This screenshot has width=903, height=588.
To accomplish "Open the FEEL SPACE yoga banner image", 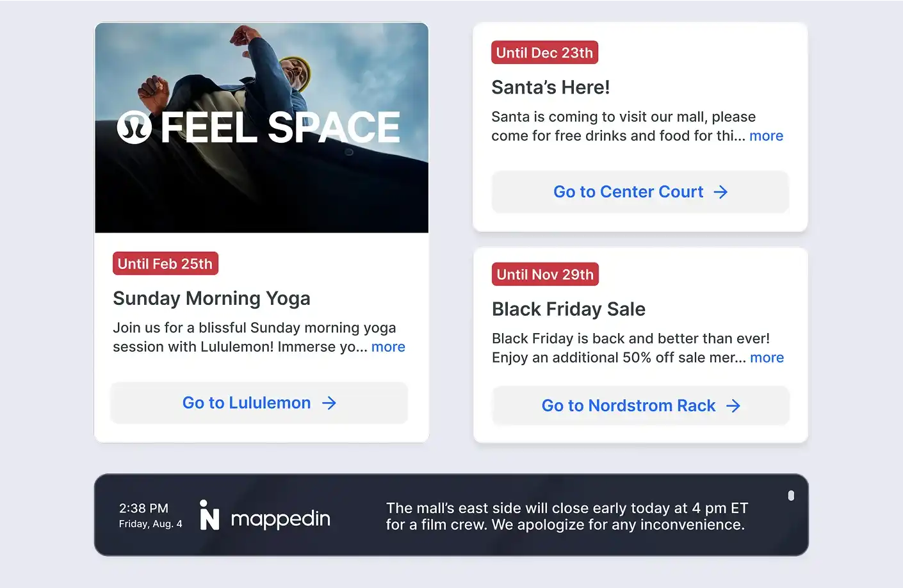I will pyautogui.click(x=261, y=128).
